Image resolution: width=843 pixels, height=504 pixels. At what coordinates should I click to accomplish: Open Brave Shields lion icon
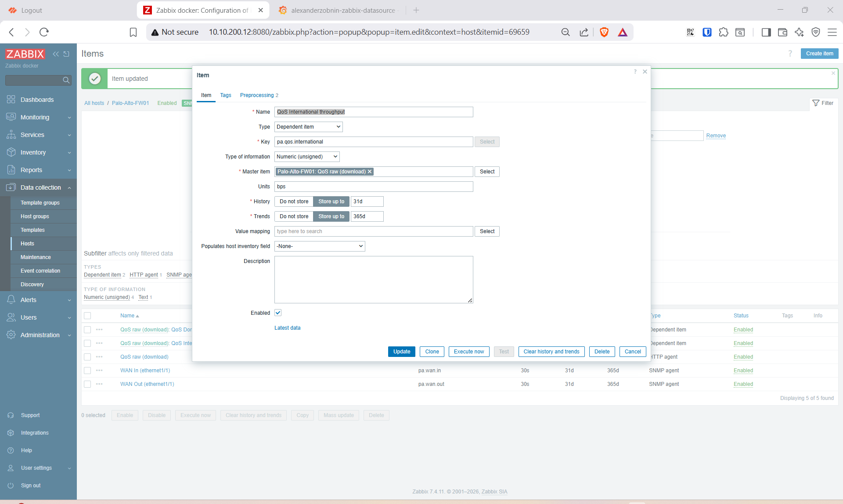click(x=604, y=32)
